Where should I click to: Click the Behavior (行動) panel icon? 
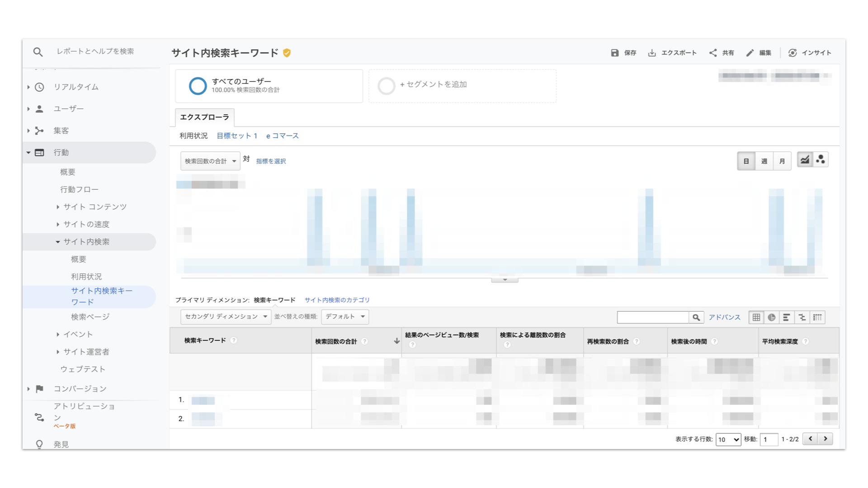click(40, 153)
